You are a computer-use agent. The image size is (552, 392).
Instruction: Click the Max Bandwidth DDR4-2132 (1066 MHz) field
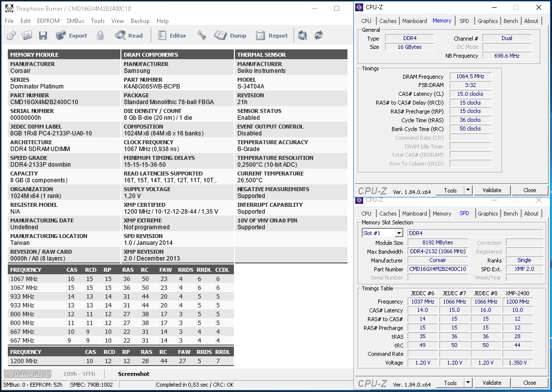point(437,251)
